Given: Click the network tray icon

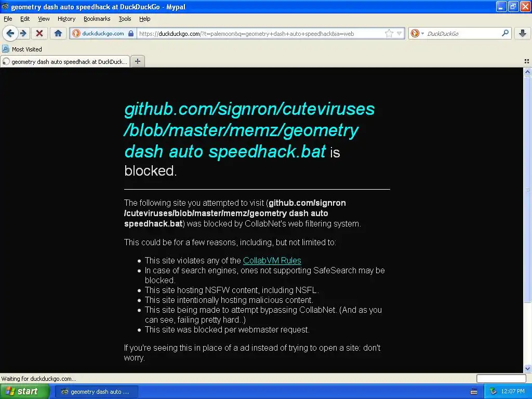Looking at the screenshot, I should [x=493, y=392].
